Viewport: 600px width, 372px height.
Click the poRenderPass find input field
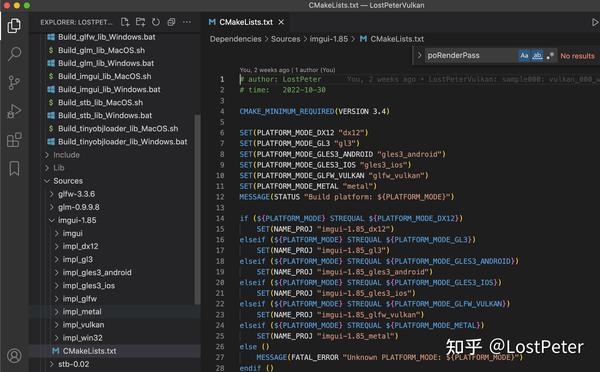[x=471, y=55]
